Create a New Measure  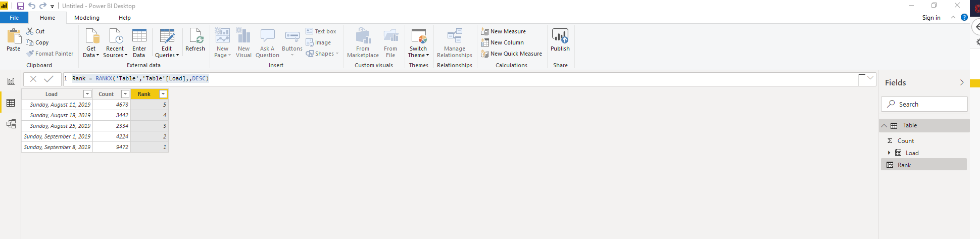(503, 31)
